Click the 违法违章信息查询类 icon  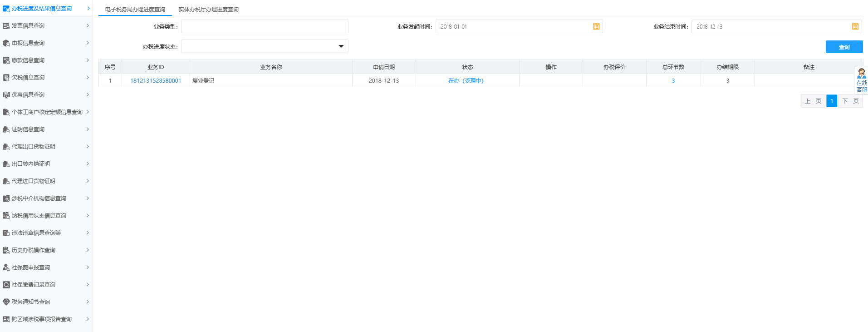click(x=6, y=233)
